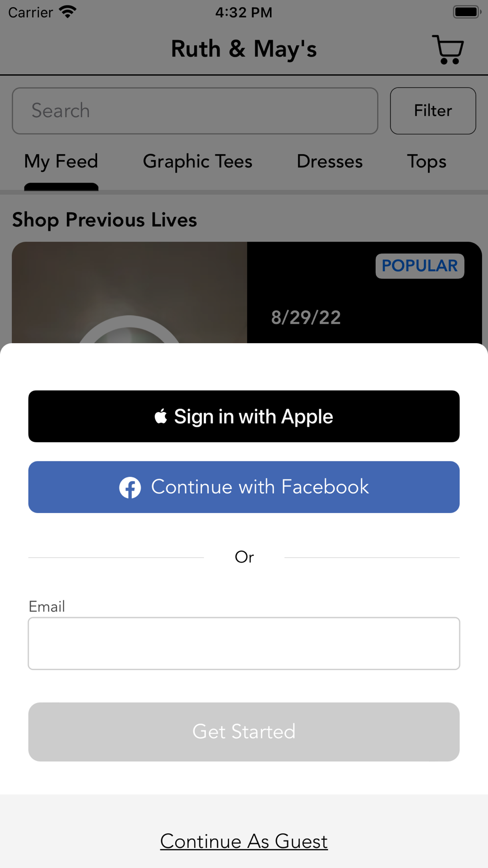Tap the Ruth & May's title
Screen dimensions: 488x868
[244, 49]
